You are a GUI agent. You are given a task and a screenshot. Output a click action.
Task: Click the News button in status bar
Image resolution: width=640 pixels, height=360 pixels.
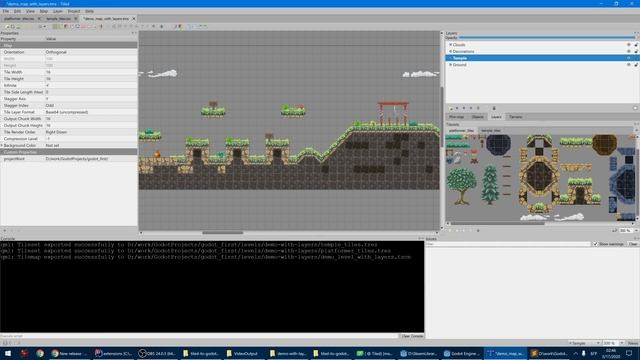click(633, 343)
